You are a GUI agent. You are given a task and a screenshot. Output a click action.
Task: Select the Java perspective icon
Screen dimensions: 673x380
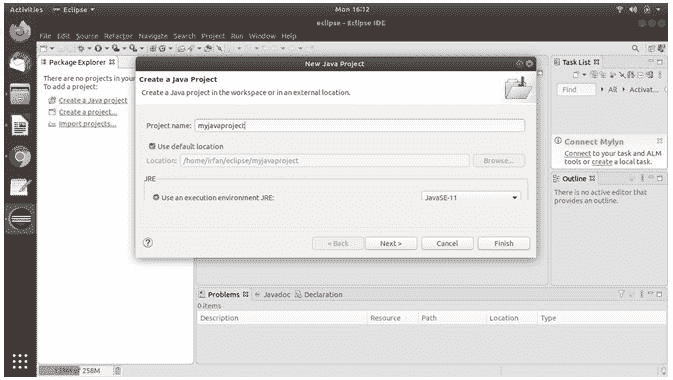click(661, 49)
